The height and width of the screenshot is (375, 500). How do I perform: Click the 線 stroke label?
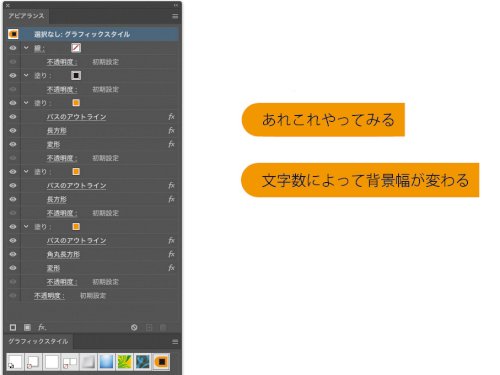pyautogui.click(x=39, y=48)
